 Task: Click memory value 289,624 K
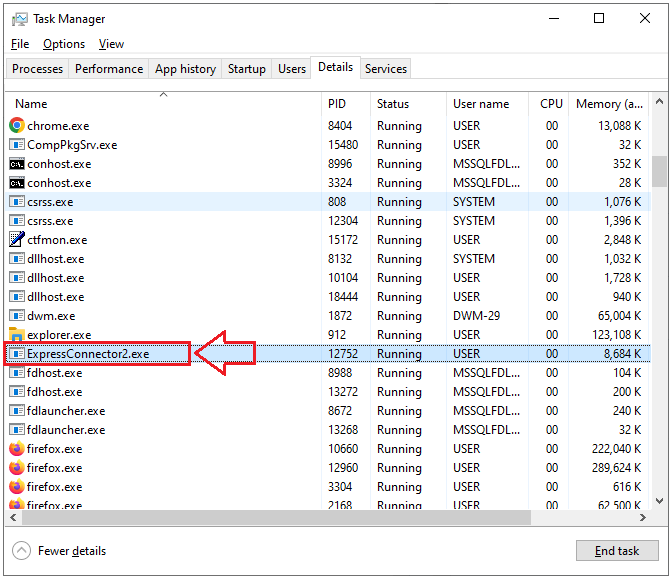pos(616,468)
